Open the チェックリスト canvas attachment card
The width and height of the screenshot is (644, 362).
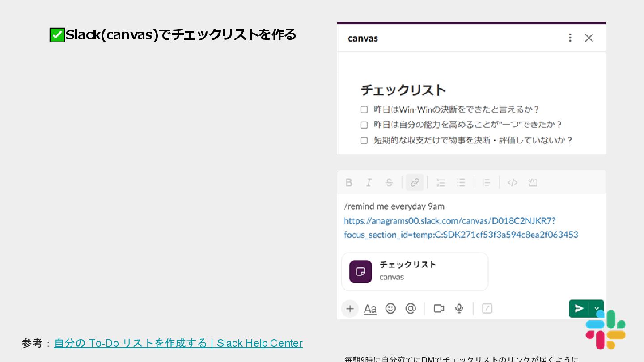[415, 271]
